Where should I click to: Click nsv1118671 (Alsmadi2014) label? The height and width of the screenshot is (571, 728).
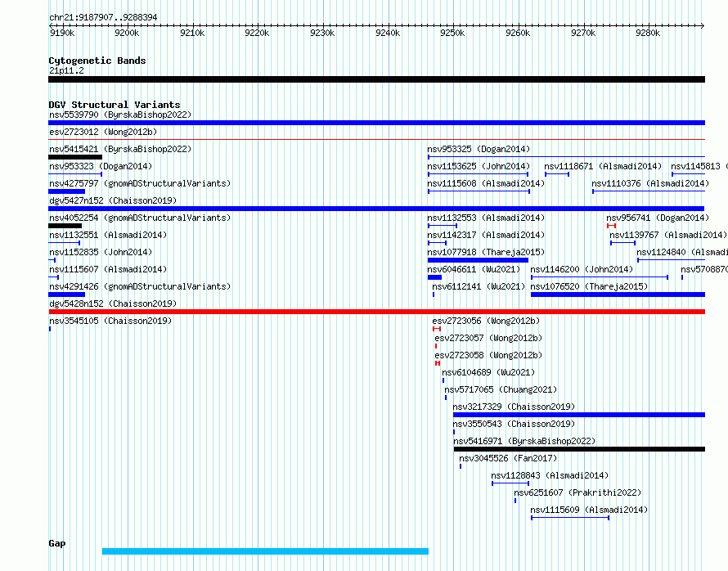click(x=603, y=166)
